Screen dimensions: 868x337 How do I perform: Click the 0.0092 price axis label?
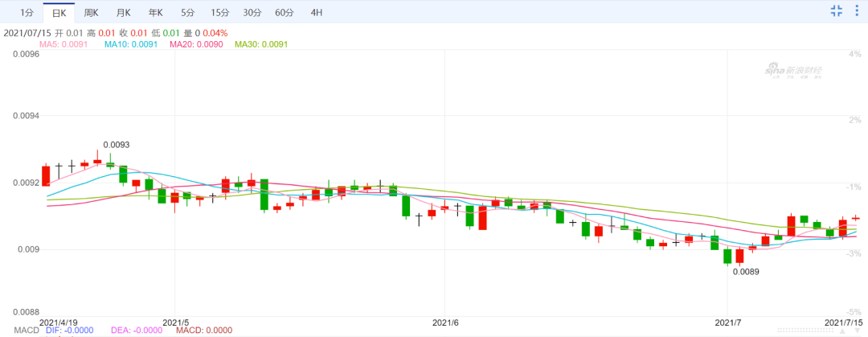tap(26, 183)
